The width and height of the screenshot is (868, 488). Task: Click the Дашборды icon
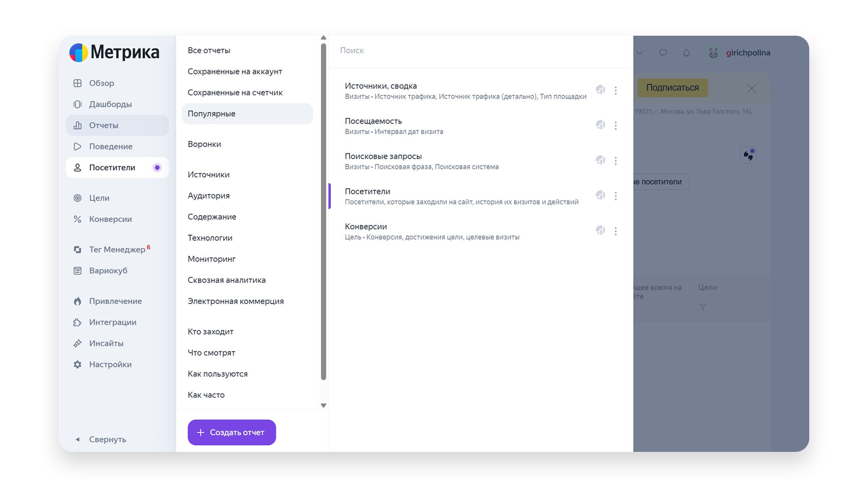[78, 104]
